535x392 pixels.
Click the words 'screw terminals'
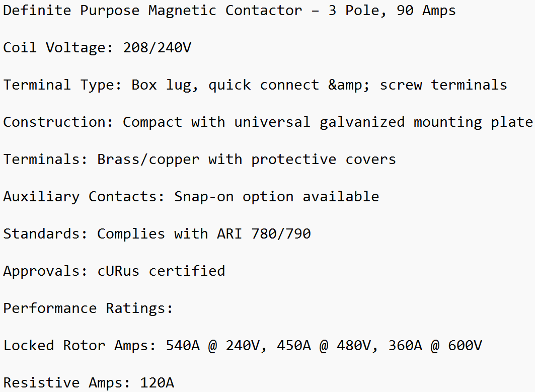443,85
